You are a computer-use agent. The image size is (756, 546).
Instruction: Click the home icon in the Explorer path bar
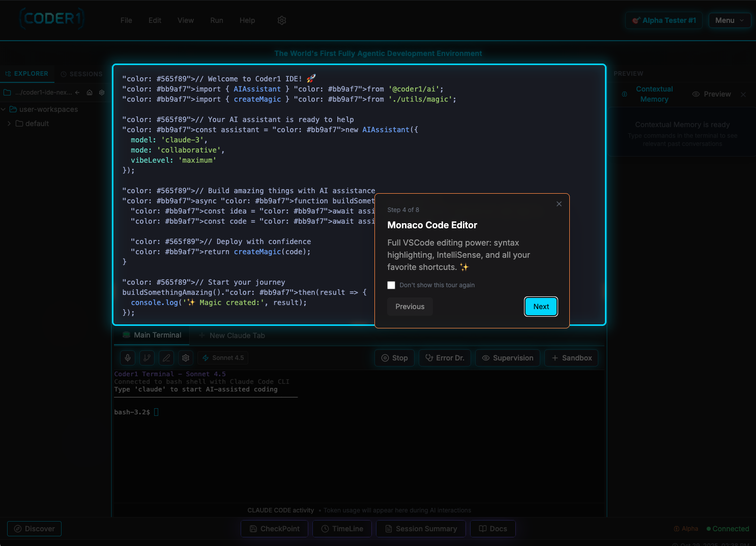(90, 93)
